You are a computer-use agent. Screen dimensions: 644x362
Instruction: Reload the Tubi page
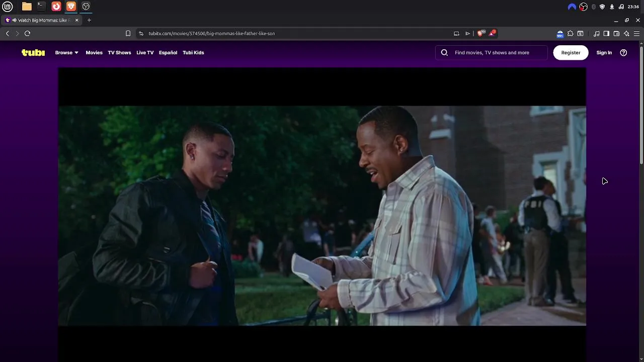28,33
